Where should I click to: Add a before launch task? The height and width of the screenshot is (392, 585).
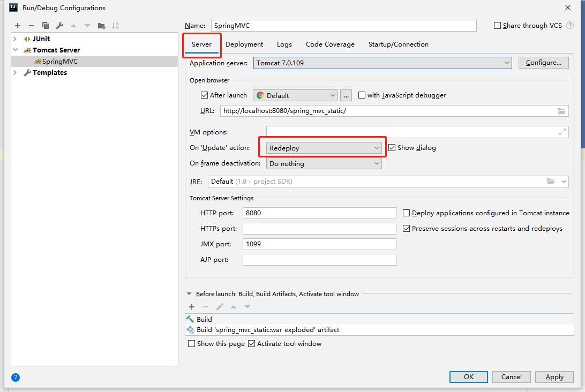coord(192,307)
